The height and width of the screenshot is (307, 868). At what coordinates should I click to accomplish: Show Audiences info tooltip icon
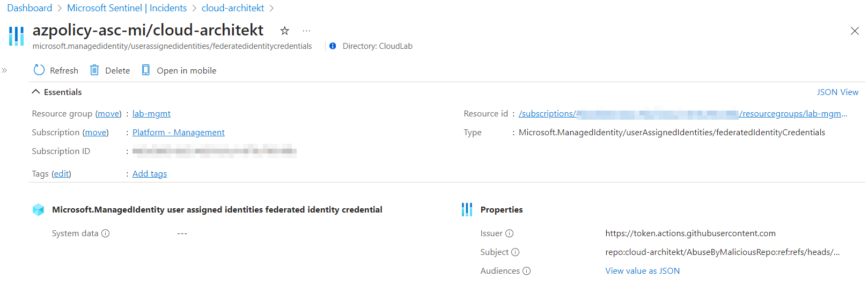point(527,271)
